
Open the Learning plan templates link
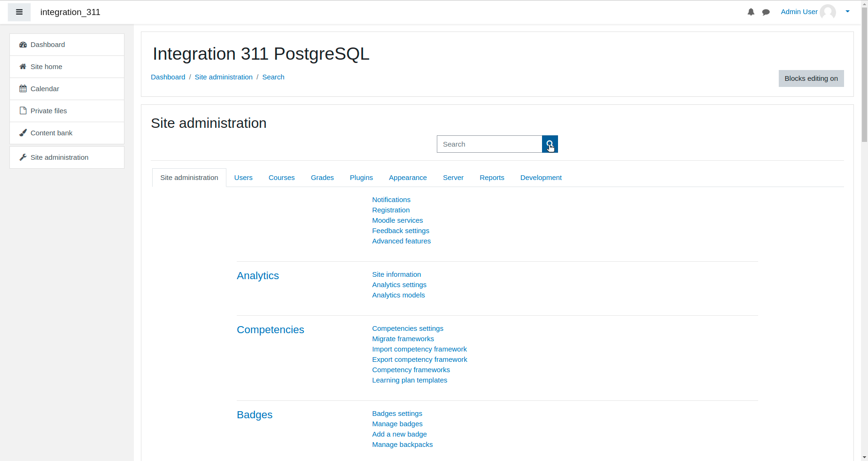tap(410, 380)
